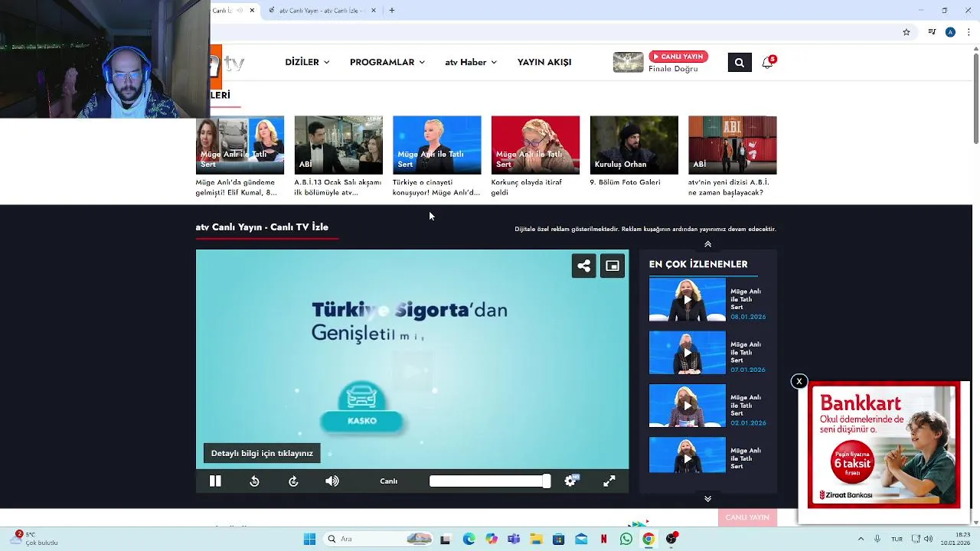The width and height of the screenshot is (980, 551).
Task: Open File Explorer from taskbar
Action: click(x=536, y=540)
